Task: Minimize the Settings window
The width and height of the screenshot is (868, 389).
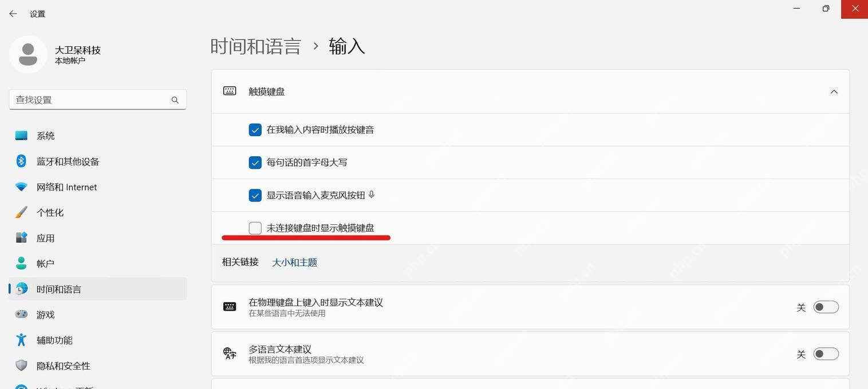Action: tap(797, 8)
